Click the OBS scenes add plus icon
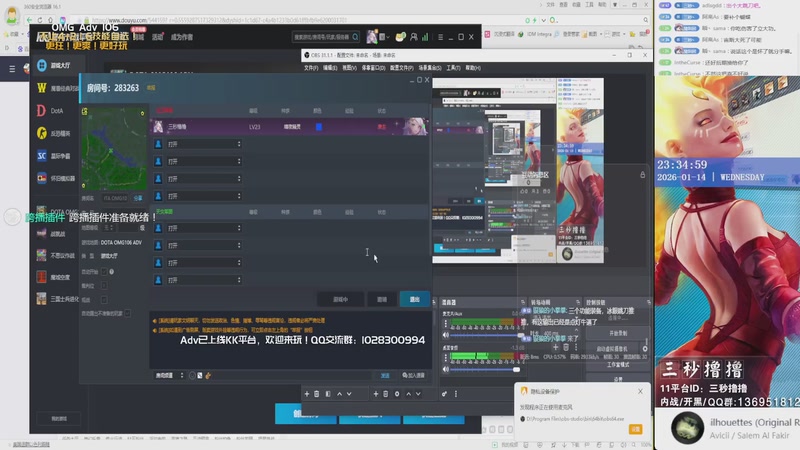 [307, 394]
